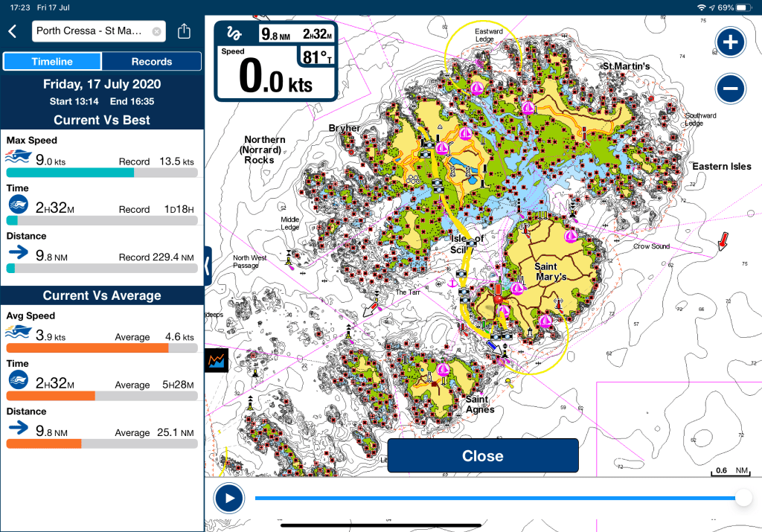
Task: Zoom out with the minus button
Action: [730, 89]
